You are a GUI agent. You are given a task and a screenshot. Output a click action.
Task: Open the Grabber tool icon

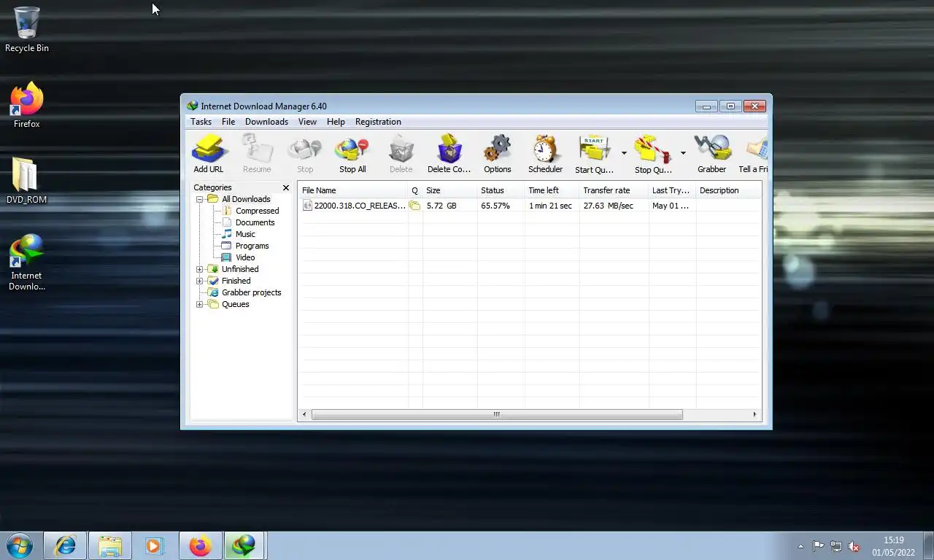(711, 154)
